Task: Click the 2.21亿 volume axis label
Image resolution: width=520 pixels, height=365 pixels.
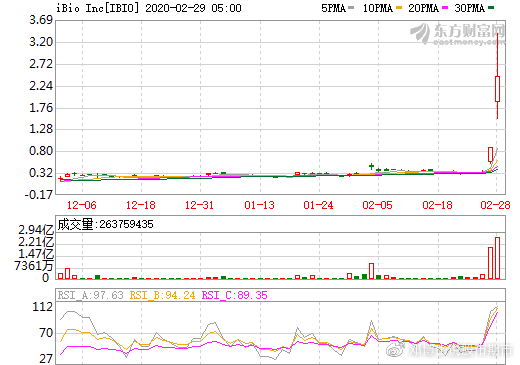Action: coord(36,242)
